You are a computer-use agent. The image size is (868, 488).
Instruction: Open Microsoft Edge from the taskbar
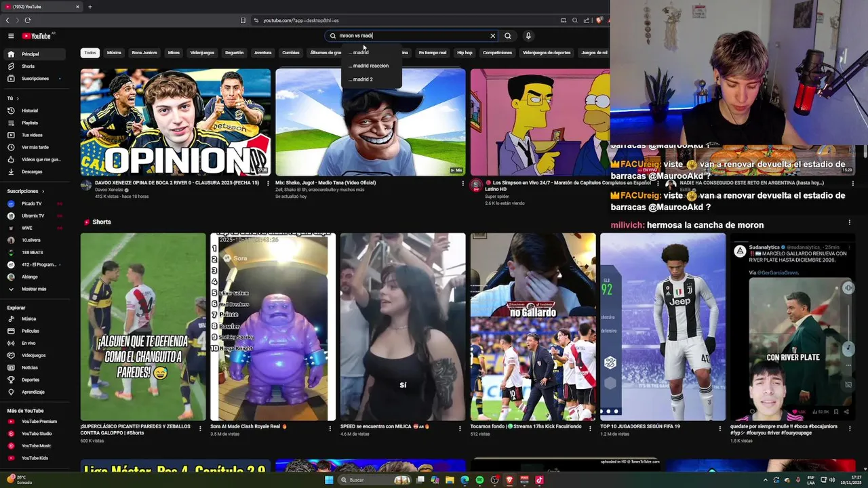tap(465, 480)
